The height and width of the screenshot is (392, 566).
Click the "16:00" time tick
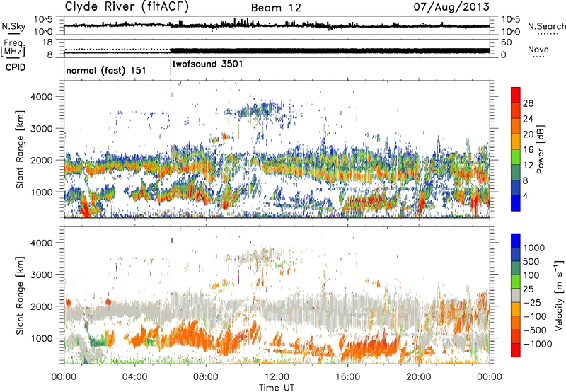(347, 377)
